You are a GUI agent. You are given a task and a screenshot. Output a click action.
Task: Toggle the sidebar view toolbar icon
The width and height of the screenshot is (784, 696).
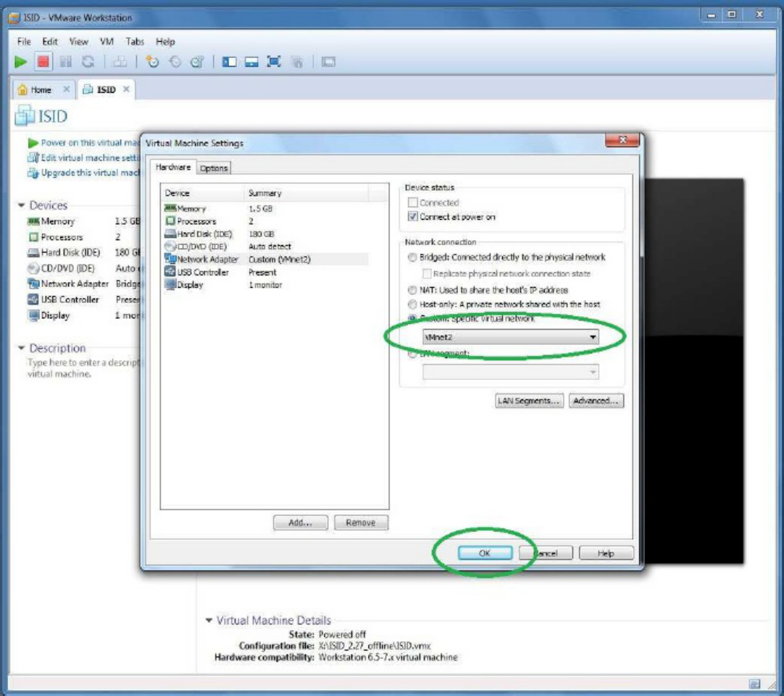click(x=229, y=62)
